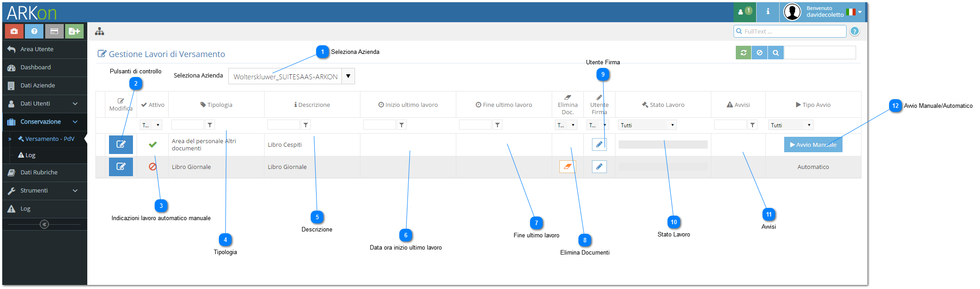Open the sitemap hierarchy icon
This screenshot has height=289, width=980.
coord(99,31)
